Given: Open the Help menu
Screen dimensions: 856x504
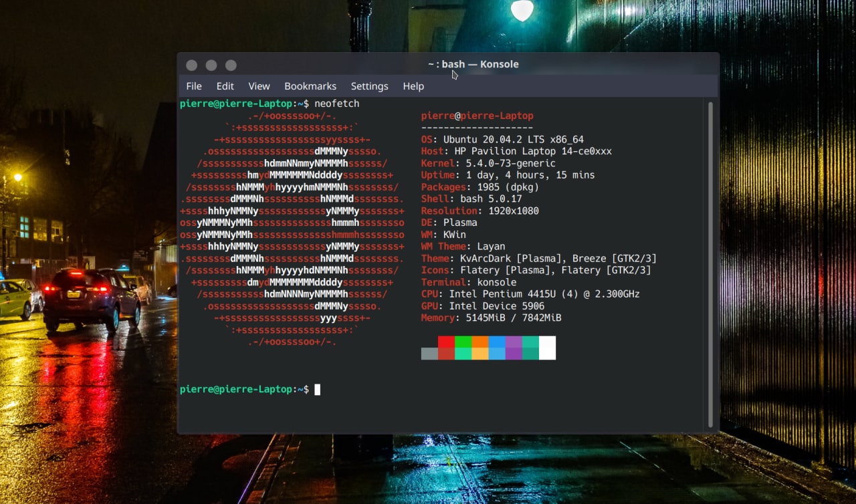Looking at the screenshot, I should [413, 86].
